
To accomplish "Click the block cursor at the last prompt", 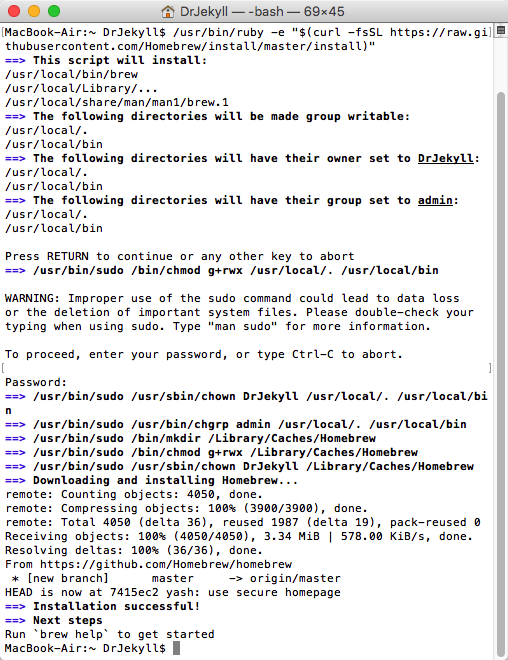I will [x=176, y=648].
